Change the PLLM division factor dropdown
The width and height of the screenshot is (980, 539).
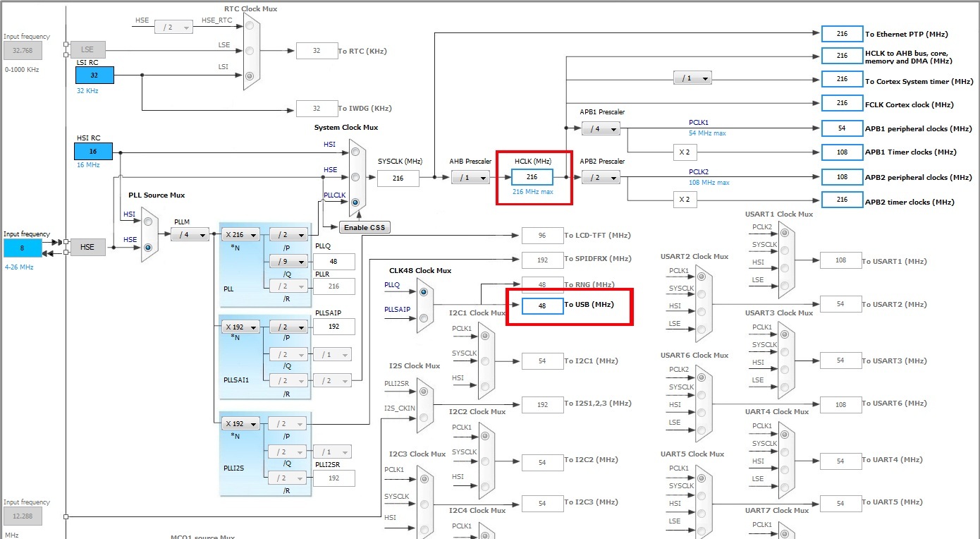click(x=189, y=234)
